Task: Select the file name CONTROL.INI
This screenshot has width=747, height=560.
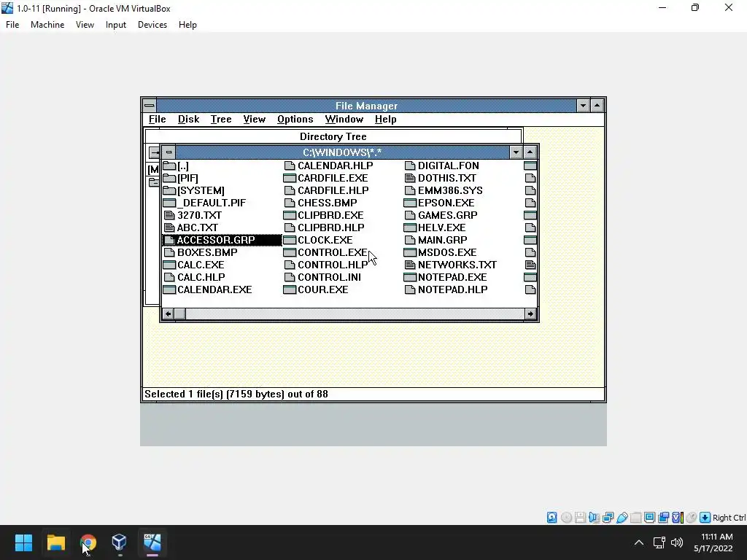Action: (x=329, y=277)
